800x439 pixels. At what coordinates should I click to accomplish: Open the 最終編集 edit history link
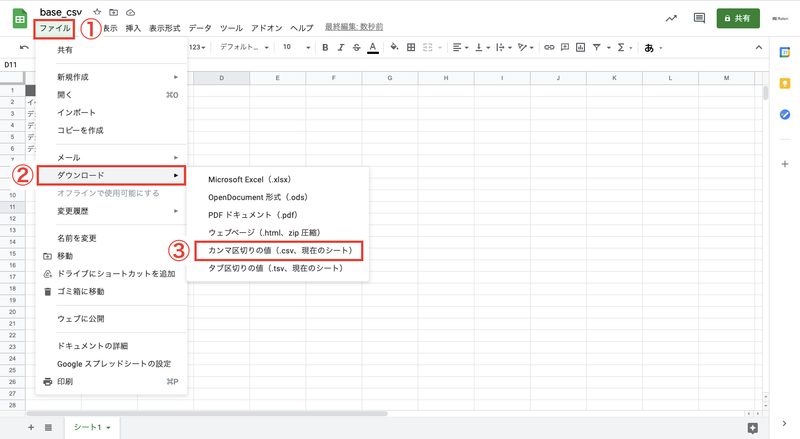[354, 27]
